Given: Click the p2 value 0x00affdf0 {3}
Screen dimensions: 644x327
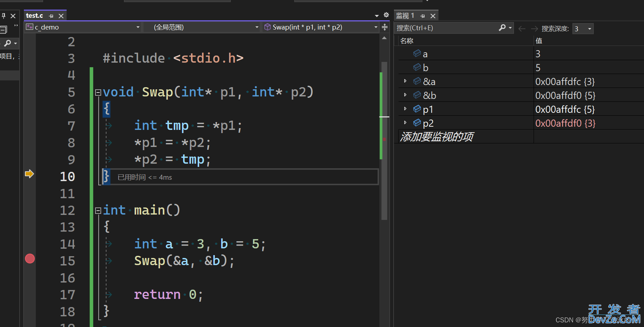Looking at the screenshot, I should coord(565,123).
